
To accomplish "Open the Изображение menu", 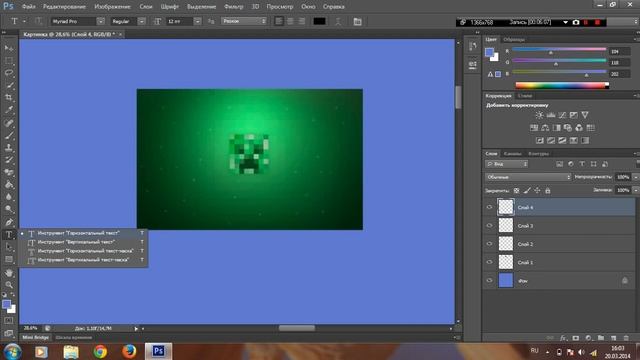I will (112, 7).
